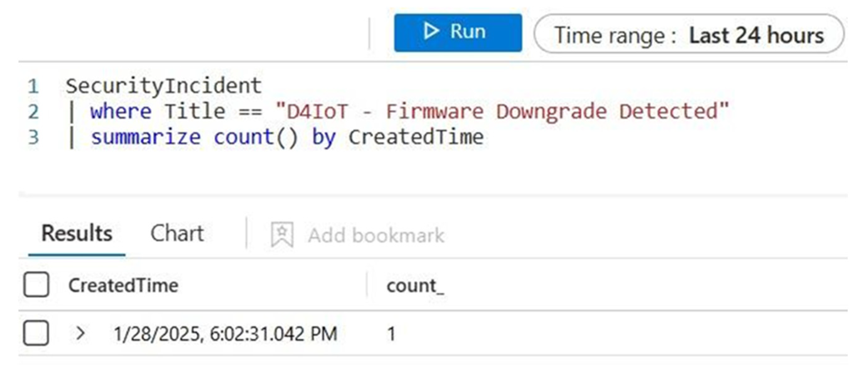The image size is (868, 366).
Task: Switch to the Chart tab
Action: coord(177,233)
